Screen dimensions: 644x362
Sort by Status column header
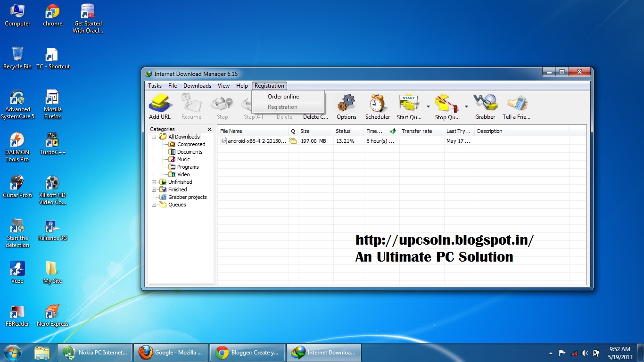348,131
